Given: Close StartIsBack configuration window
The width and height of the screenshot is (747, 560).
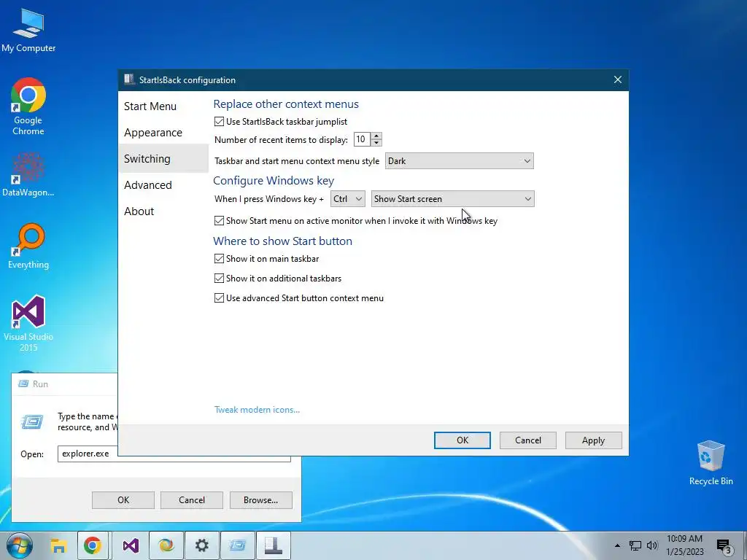Looking at the screenshot, I should [x=617, y=79].
